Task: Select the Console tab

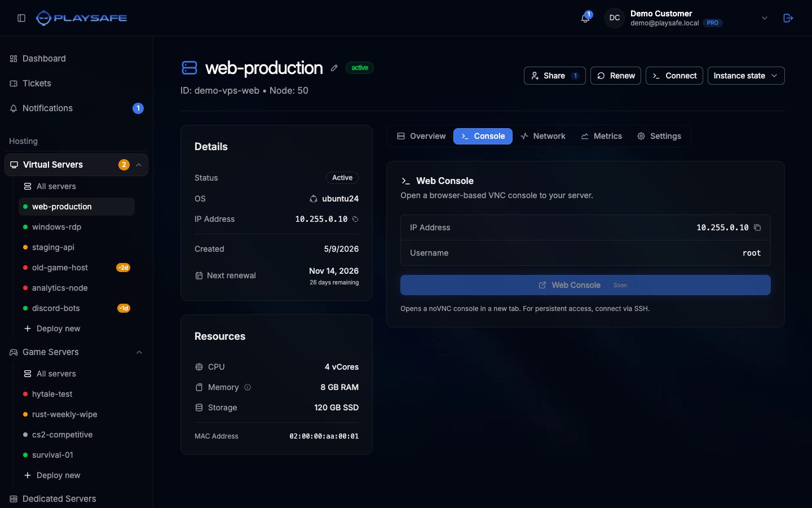Action: [483, 136]
